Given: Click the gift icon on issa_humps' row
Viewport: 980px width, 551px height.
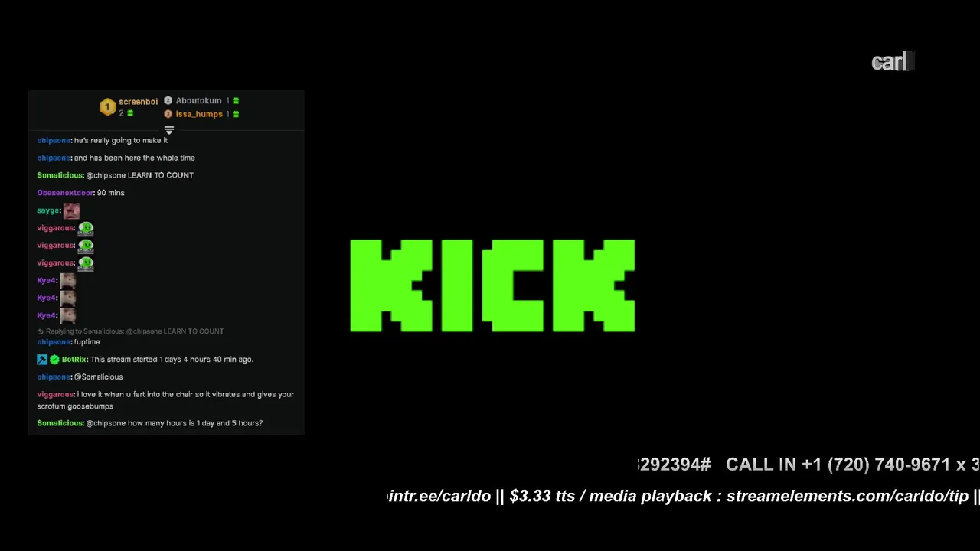Looking at the screenshot, I should pos(236,114).
